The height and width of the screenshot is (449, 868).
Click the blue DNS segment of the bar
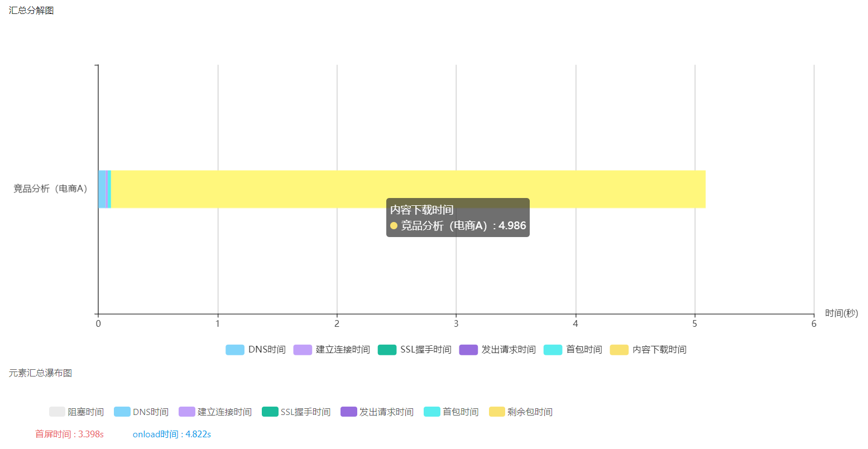click(102, 189)
